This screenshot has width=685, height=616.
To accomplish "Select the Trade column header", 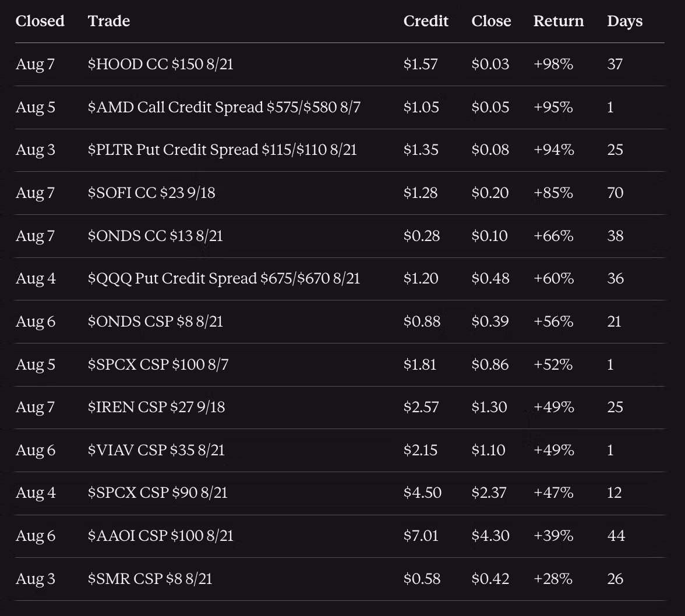I will (x=109, y=21).
